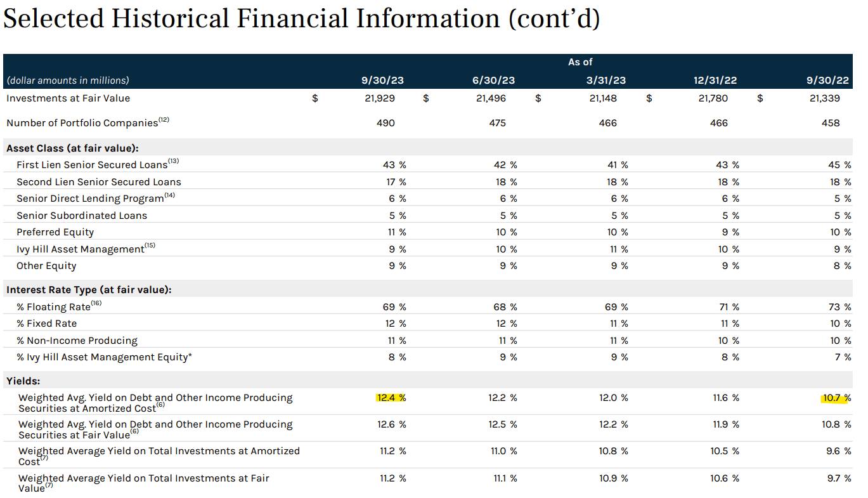The width and height of the screenshot is (868, 498).
Task: Click the 9.6 % yield value
Action: [839, 451]
